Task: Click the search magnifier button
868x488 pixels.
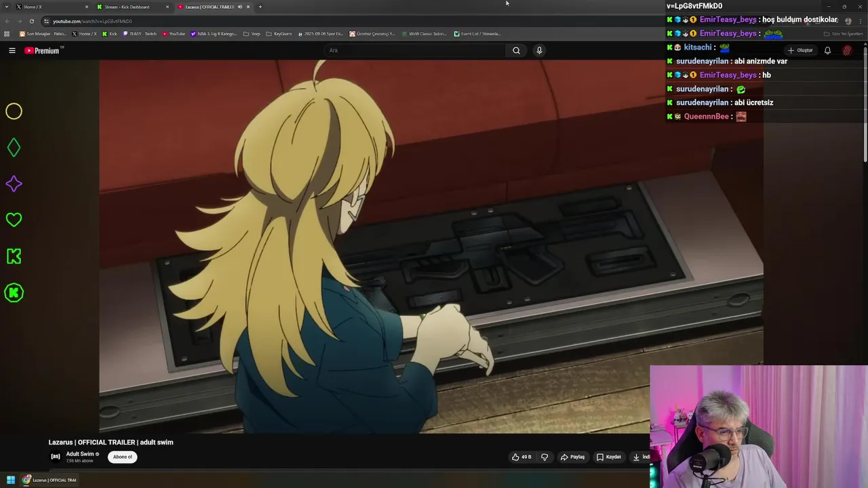Action: pyautogui.click(x=516, y=50)
